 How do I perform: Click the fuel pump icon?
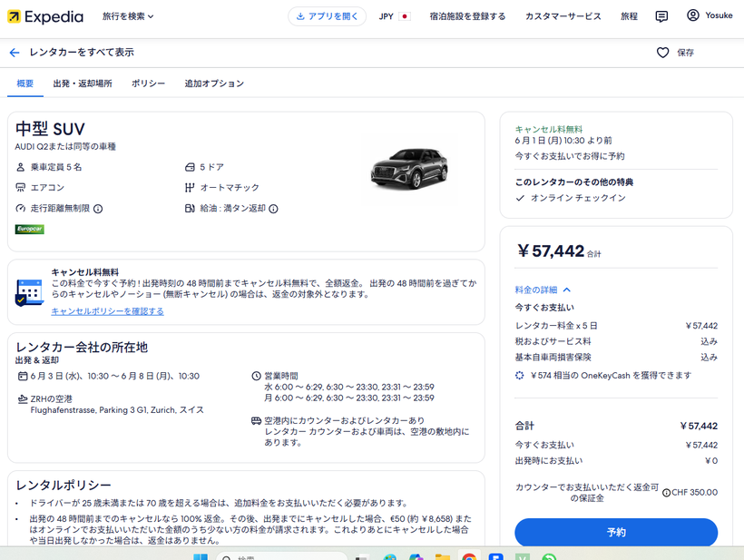point(190,209)
